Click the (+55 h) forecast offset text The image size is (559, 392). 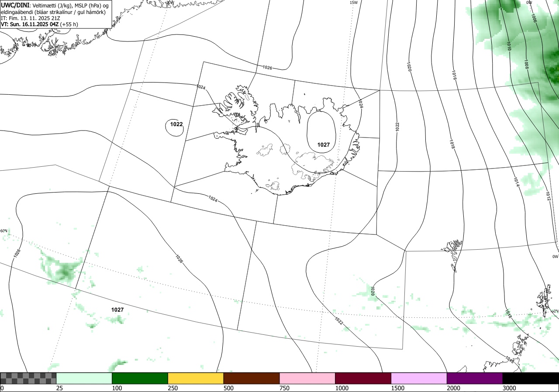(x=69, y=24)
